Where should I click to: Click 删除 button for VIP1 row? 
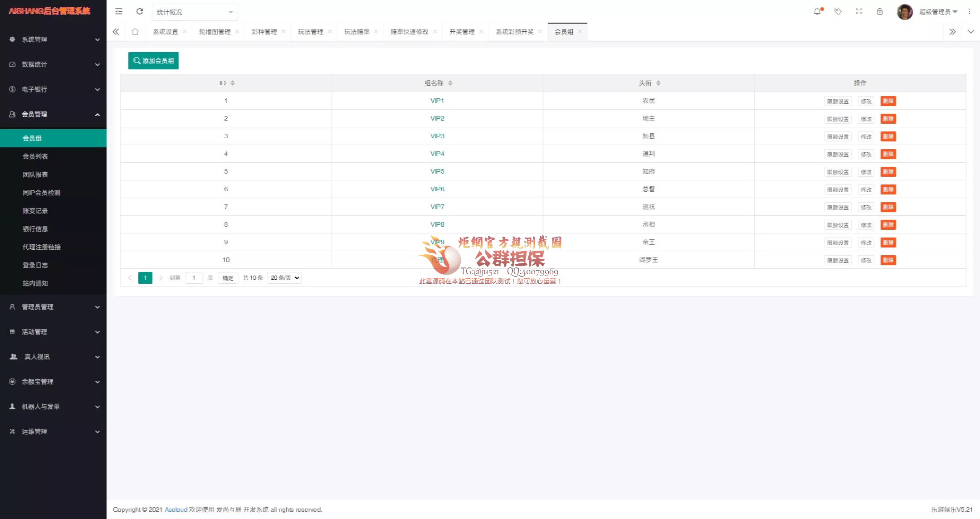[x=888, y=101]
